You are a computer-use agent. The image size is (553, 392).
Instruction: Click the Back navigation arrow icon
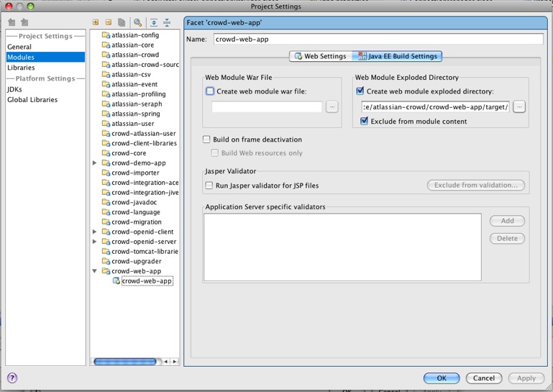click(x=12, y=22)
